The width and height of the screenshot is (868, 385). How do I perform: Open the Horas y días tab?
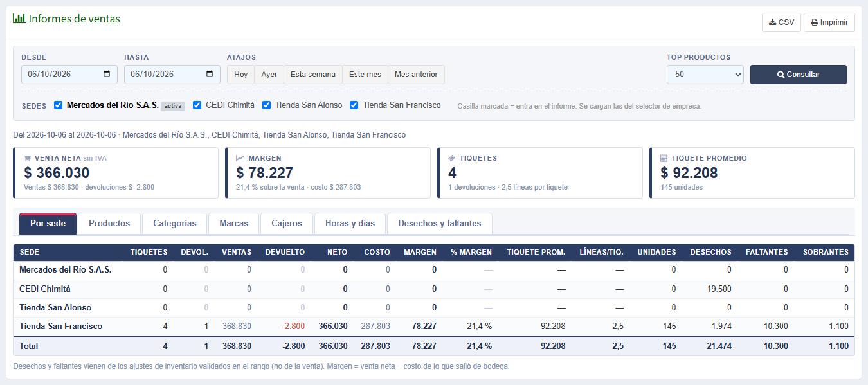click(350, 224)
